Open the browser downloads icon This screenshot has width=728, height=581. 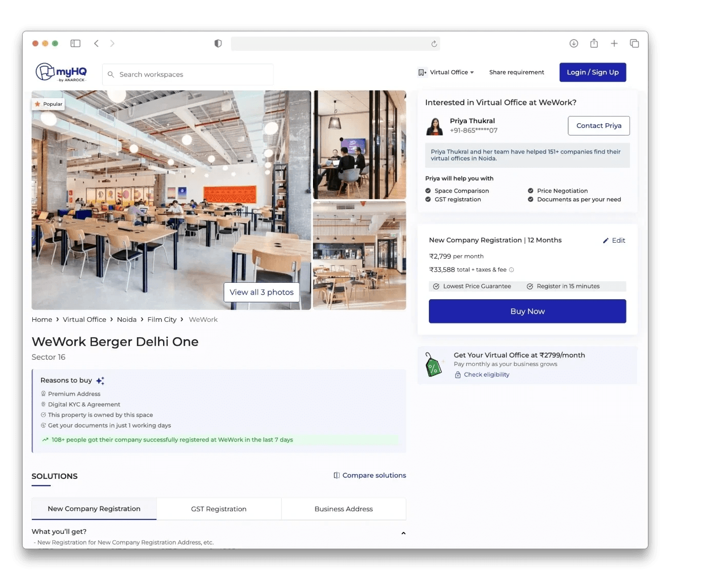pos(574,44)
